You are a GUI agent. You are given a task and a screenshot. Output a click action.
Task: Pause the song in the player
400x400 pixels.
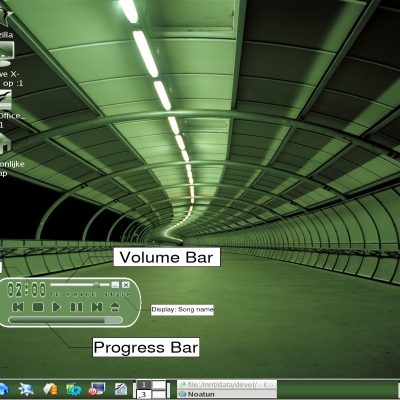tap(77, 307)
